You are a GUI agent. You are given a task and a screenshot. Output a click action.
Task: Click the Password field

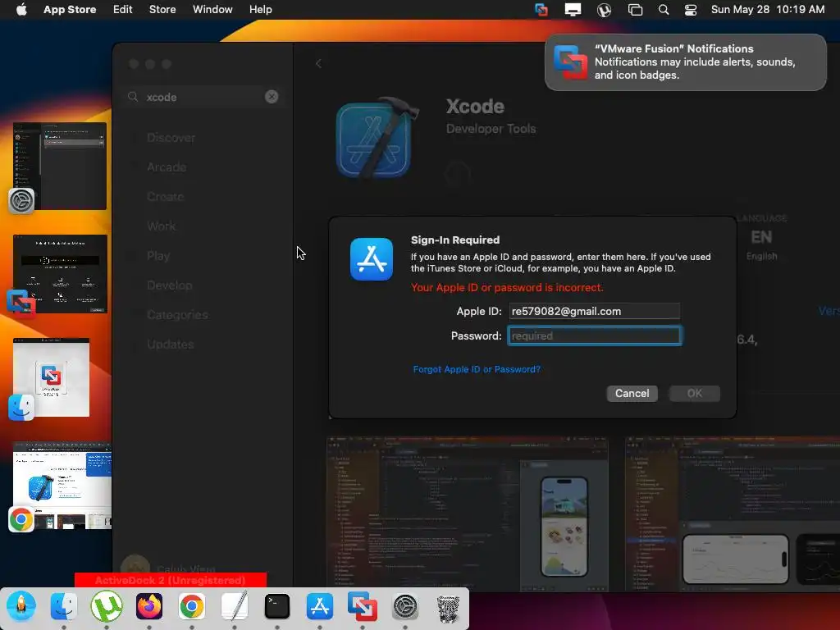[594, 336]
